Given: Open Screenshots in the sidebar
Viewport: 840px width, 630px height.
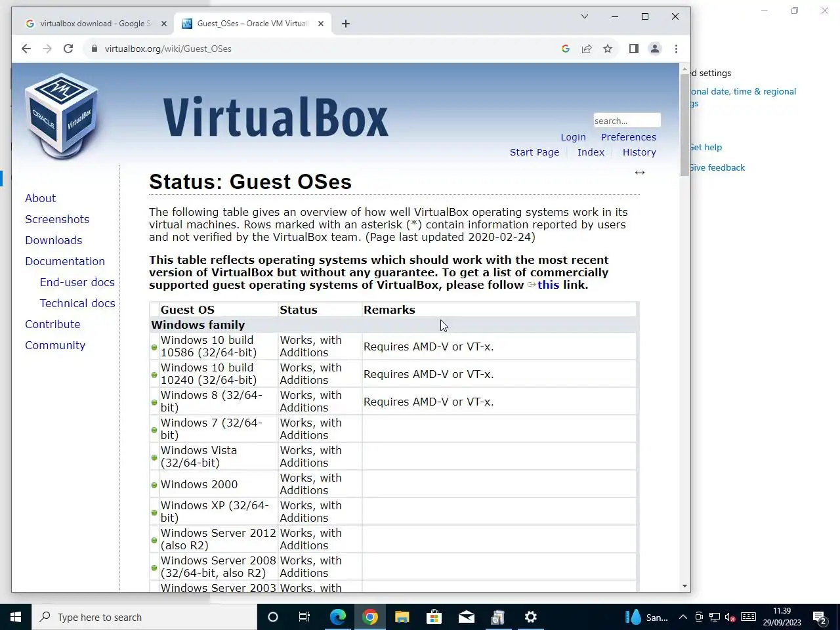Looking at the screenshot, I should 57,219.
